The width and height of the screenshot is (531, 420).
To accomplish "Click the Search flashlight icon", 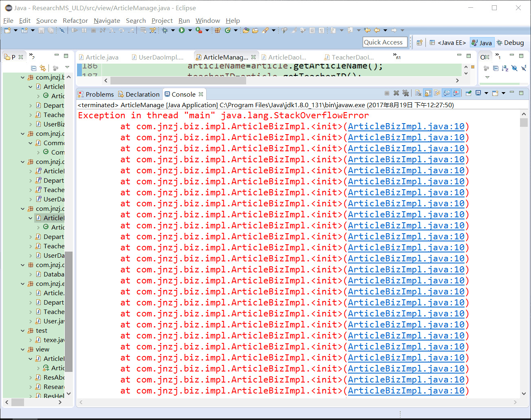I will pyautogui.click(x=265, y=30).
